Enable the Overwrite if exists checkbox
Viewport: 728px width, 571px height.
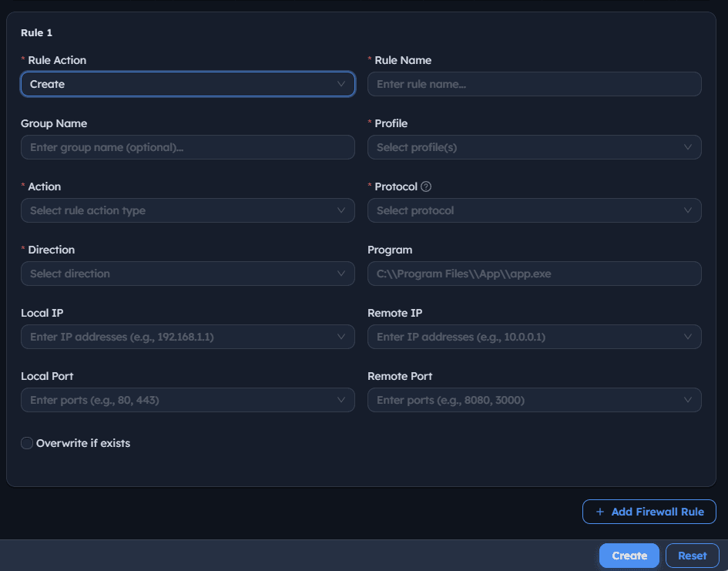click(x=27, y=443)
